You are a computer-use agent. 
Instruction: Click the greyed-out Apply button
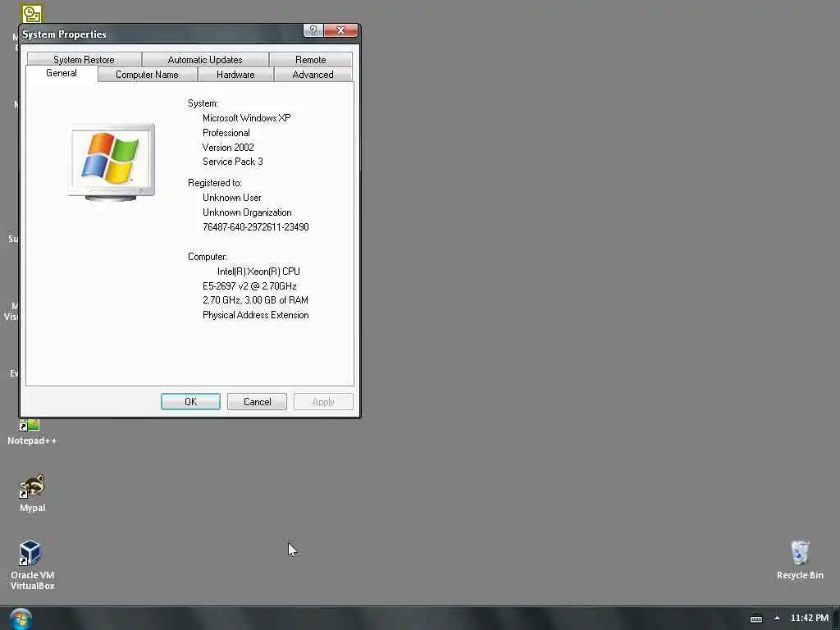[323, 402]
